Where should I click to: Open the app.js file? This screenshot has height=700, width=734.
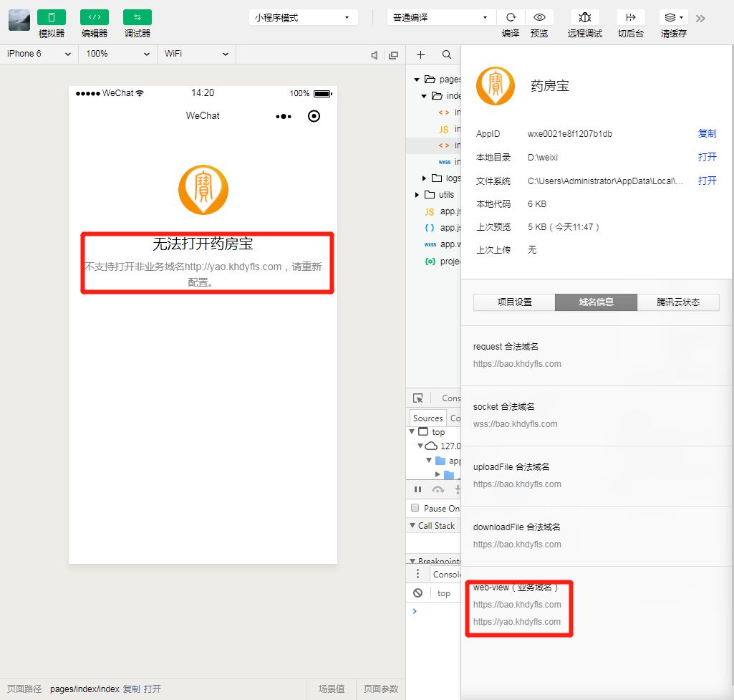[443, 211]
